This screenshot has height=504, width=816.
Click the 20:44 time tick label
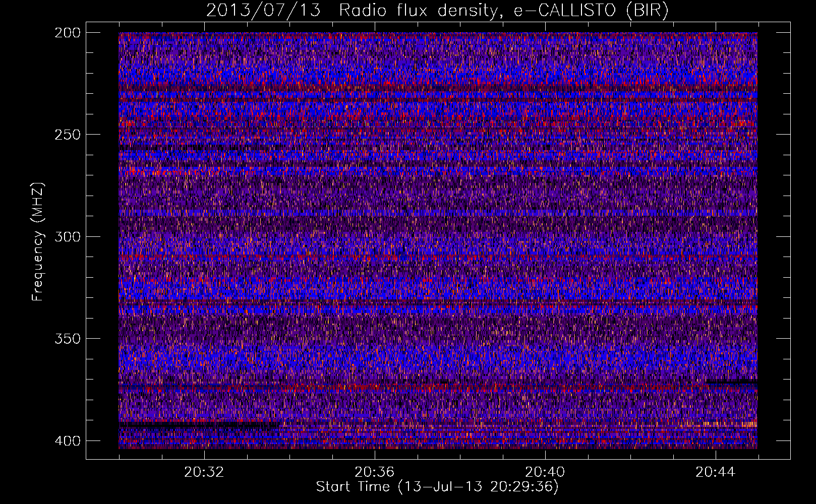716,472
